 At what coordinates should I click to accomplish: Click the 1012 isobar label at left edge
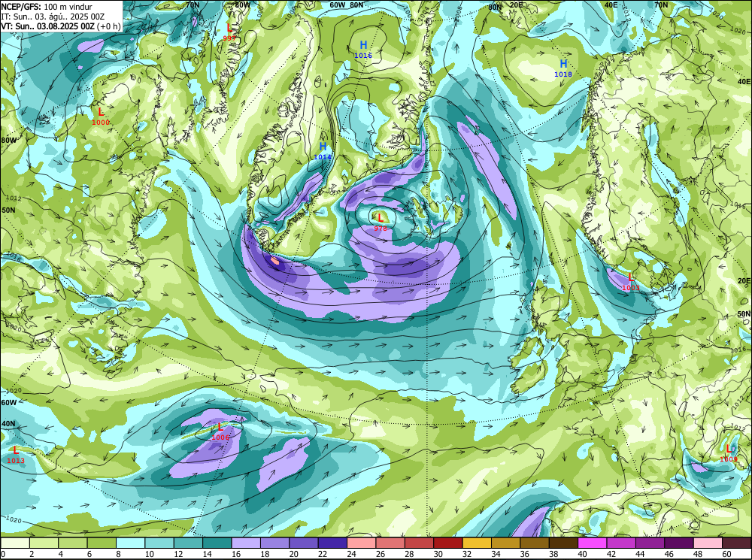14,198
